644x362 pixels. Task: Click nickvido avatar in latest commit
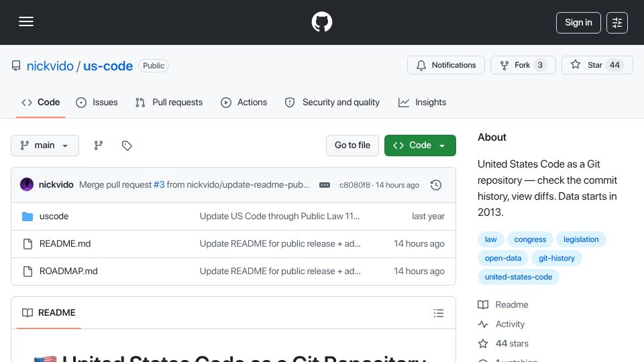click(27, 185)
